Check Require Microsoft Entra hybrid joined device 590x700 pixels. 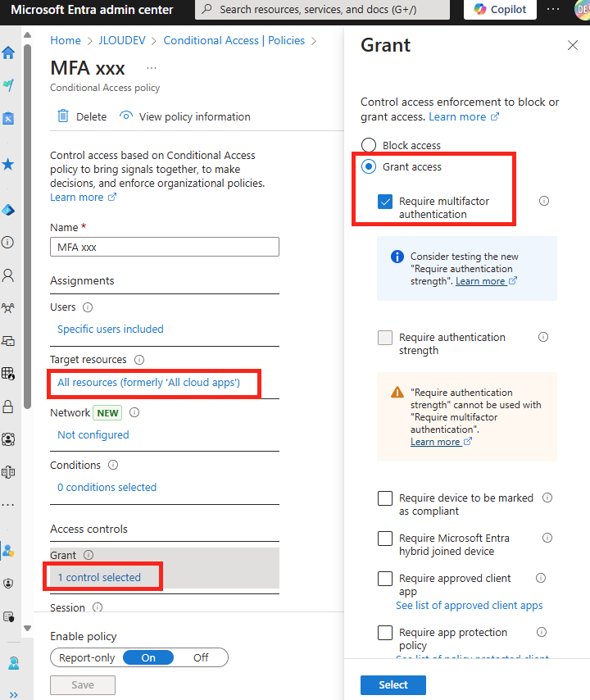tap(384, 539)
